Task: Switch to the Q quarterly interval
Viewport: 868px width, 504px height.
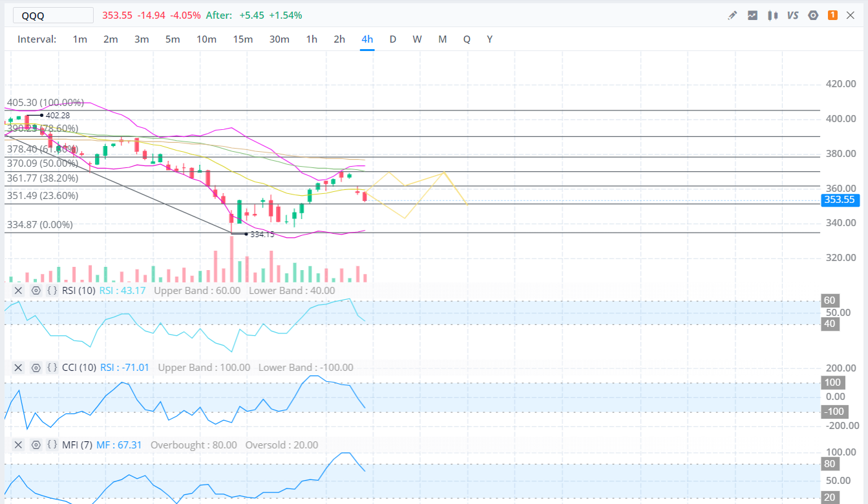Action: click(467, 39)
